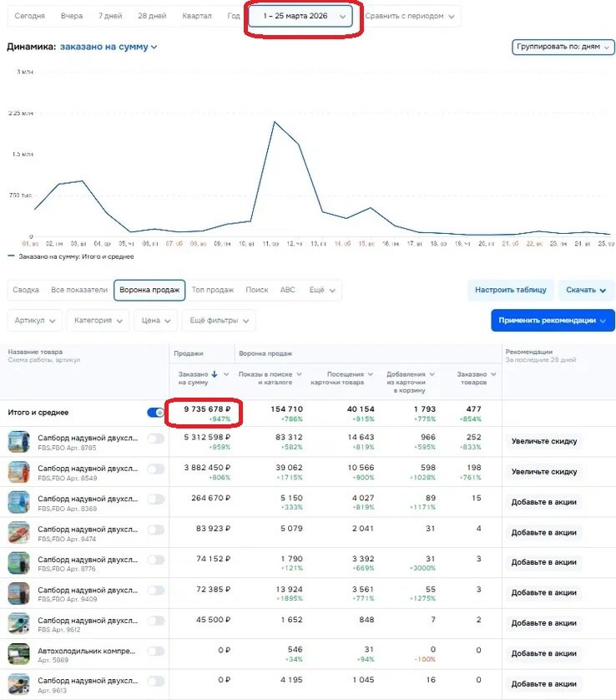This screenshot has height=700, width=616.
Task: Open chevron menu of 'Заказано на сумму' column
Action: tap(226, 374)
